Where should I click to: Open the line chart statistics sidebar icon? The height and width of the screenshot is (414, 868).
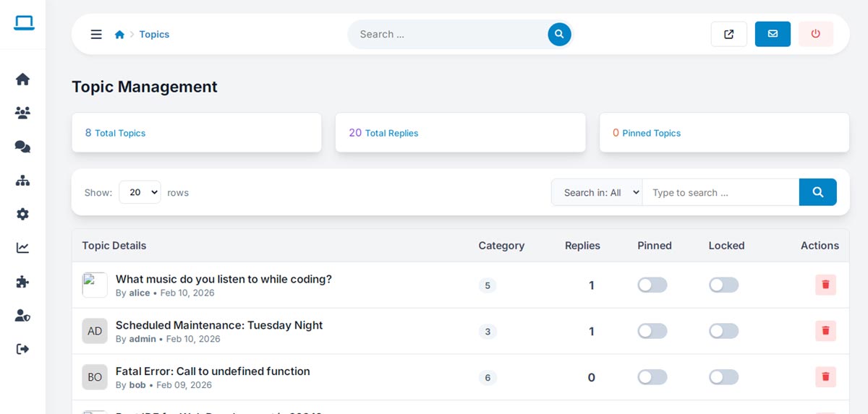pyautogui.click(x=22, y=248)
